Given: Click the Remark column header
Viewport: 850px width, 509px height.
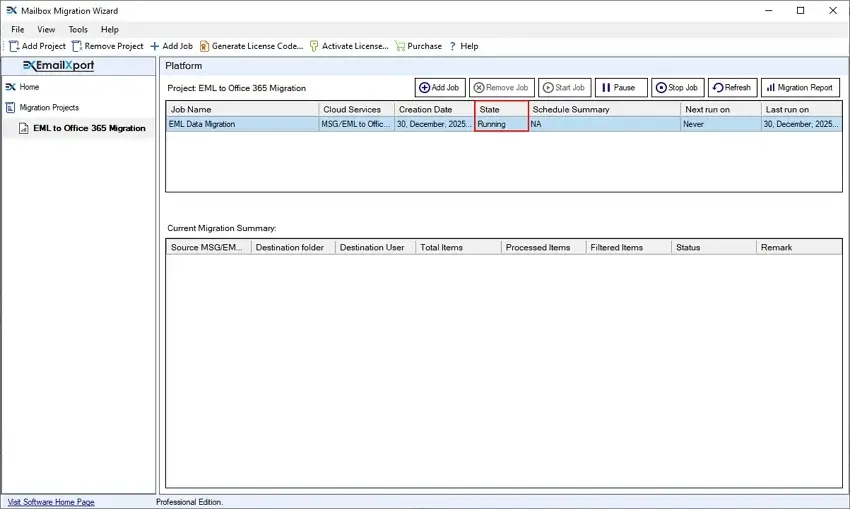Looking at the screenshot, I should [x=799, y=247].
